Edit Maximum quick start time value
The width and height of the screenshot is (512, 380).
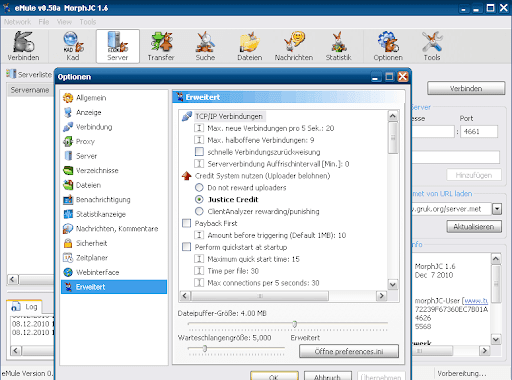click(253, 259)
